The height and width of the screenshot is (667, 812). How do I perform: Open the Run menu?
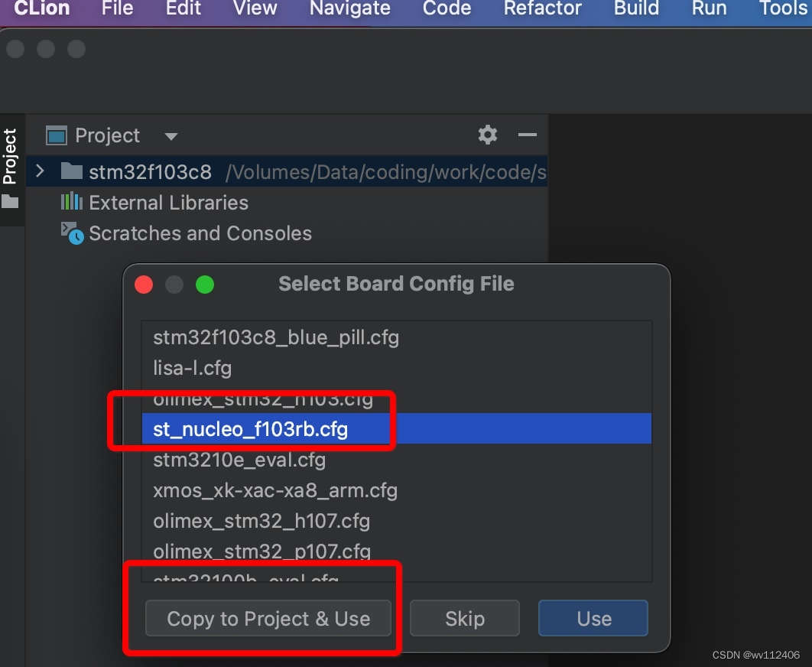[x=709, y=8]
